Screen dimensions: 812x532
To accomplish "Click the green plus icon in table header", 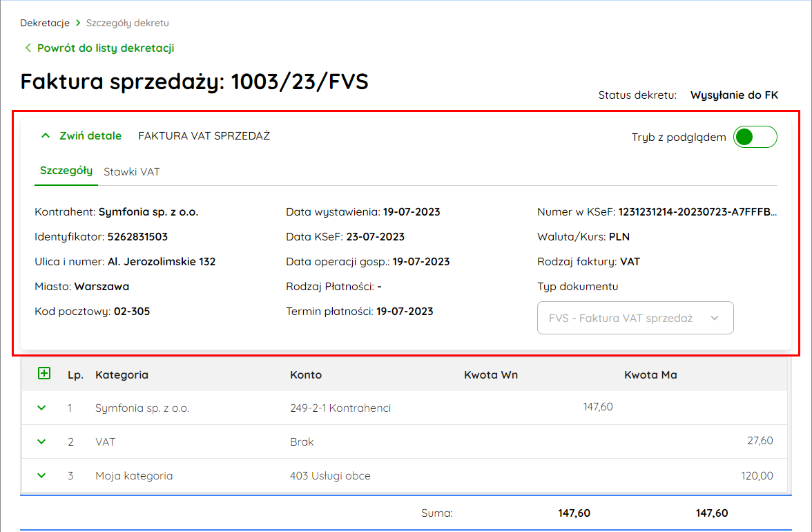I will (x=44, y=373).
